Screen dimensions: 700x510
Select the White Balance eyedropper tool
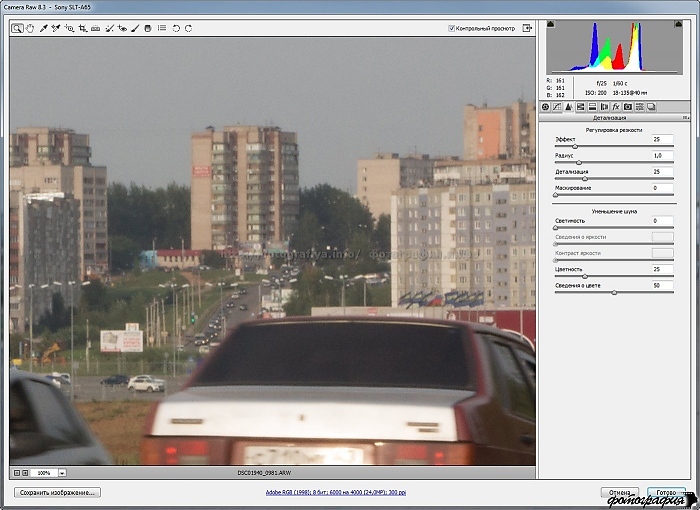point(43,29)
